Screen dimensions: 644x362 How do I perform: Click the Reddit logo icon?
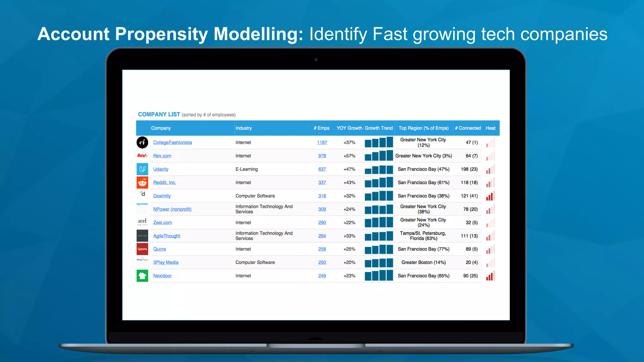pyautogui.click(x=142, y=182)
